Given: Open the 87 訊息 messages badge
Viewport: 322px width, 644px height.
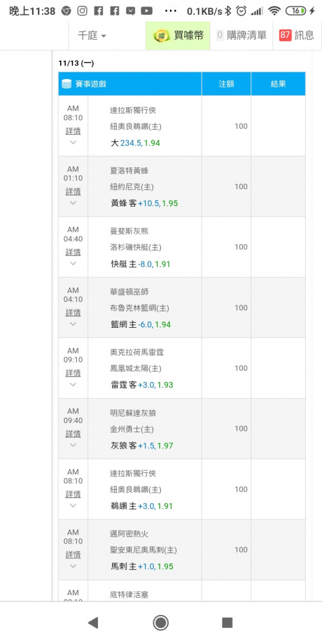Looking at the screenshot, I should point(297,35).
